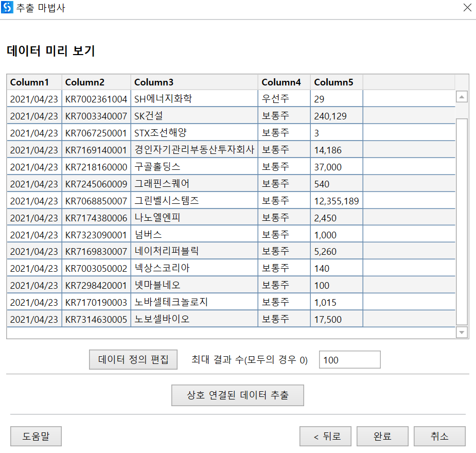The image size is (476, 453).
Task: Click the 상호 연결된 데이터 추출 button
Action: coord(237,395)
